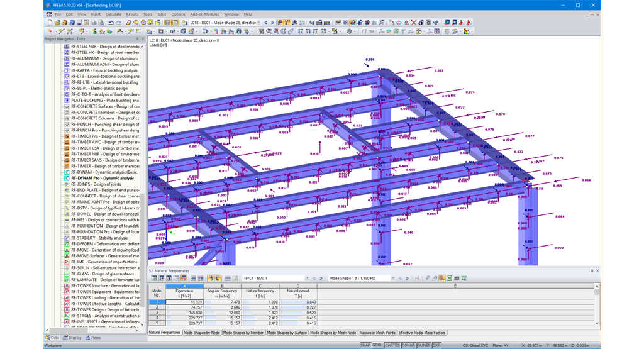Screen dimensions: 644x349
Task: Select RF-DYNAM Pro - Dynamic analysis in the tree
Action: pos(103,178)
